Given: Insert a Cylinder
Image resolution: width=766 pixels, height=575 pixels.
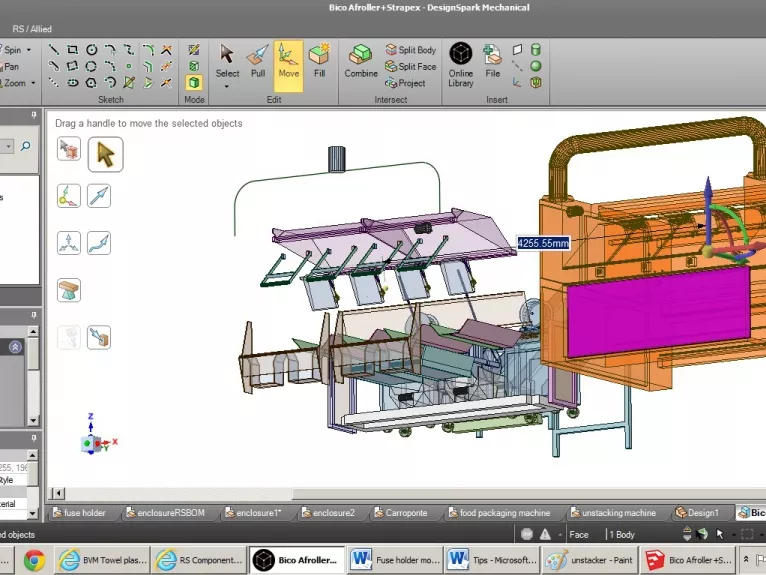Looking at the screenshot, I should click(536, 49).
